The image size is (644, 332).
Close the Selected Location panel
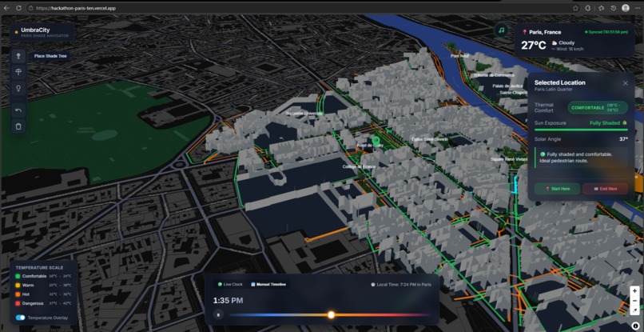click(x=625, y=83)
